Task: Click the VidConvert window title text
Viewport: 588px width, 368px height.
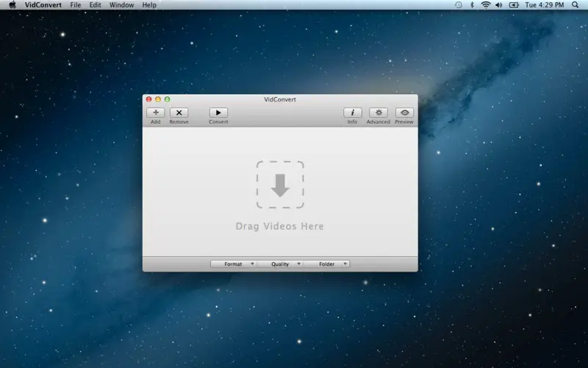Action: [280, 99]
